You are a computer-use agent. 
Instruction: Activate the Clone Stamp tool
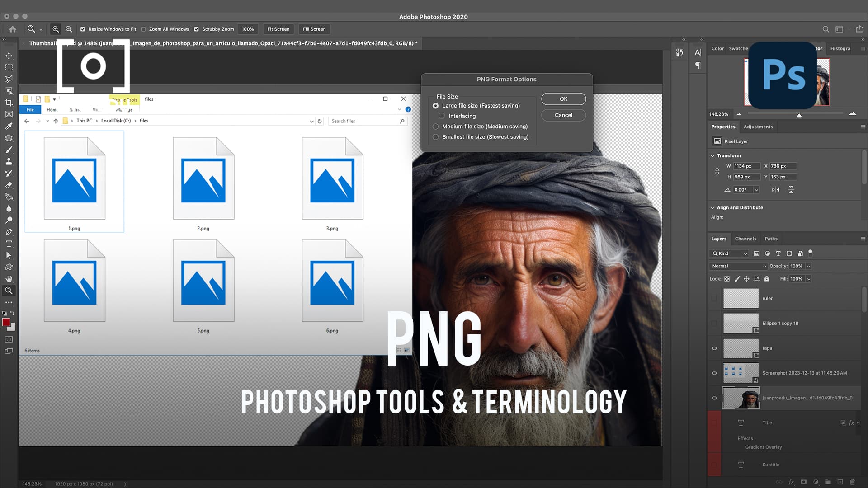pyautogui.click(x=9, y=161)
